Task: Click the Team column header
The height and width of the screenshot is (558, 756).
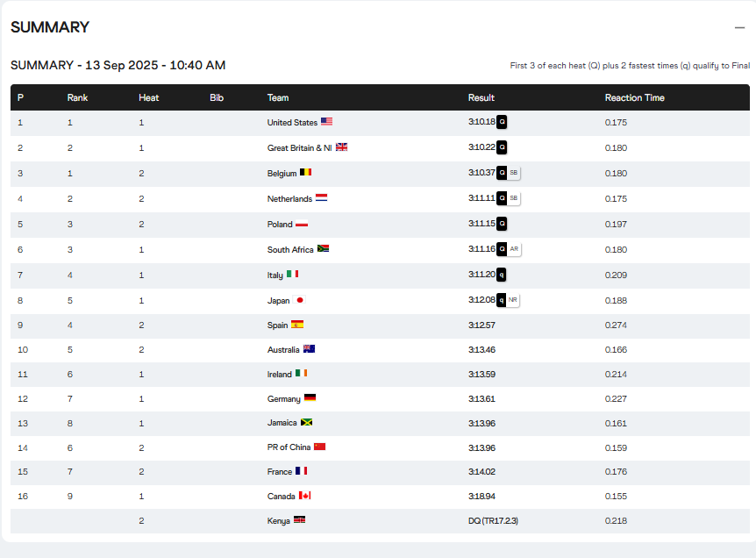Action: [278, 97]
